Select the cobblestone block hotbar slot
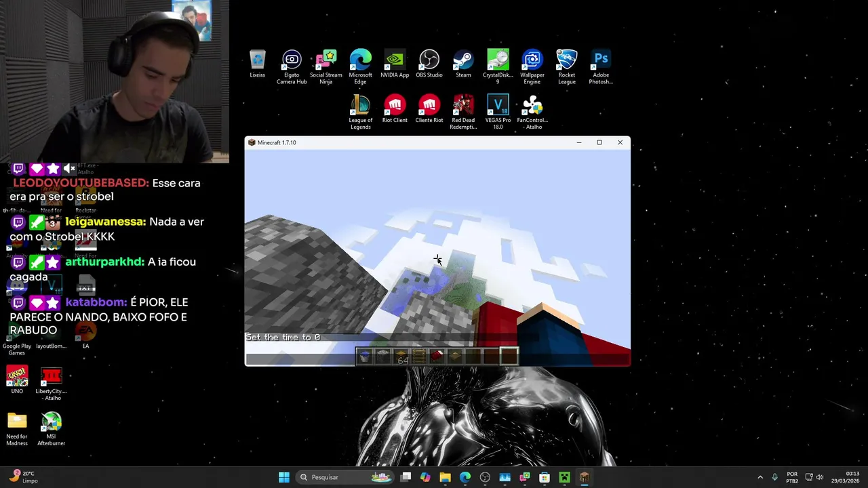Screen dimensions: 868x488 [x=382, y=356]
